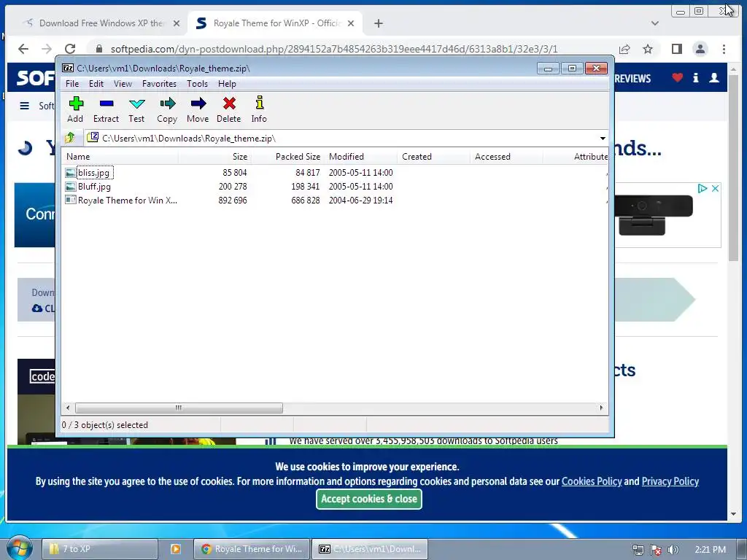
Task: Click the 2:21 PM taskbar clock
Action: (711, 550)
